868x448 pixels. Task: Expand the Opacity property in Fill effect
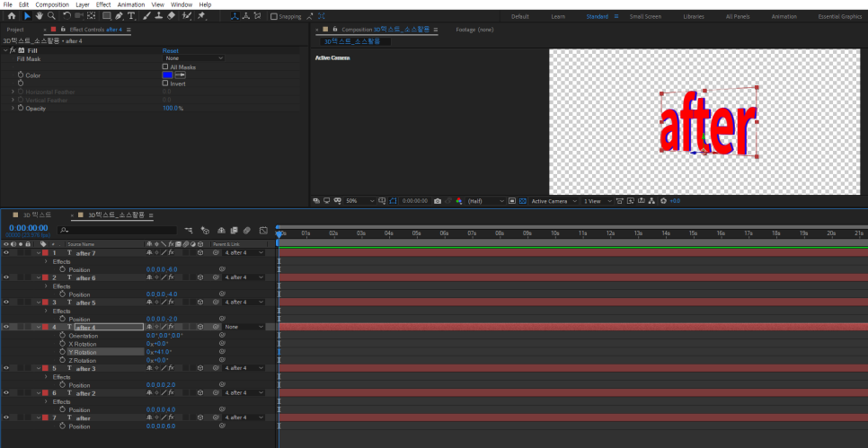point(13,109)
